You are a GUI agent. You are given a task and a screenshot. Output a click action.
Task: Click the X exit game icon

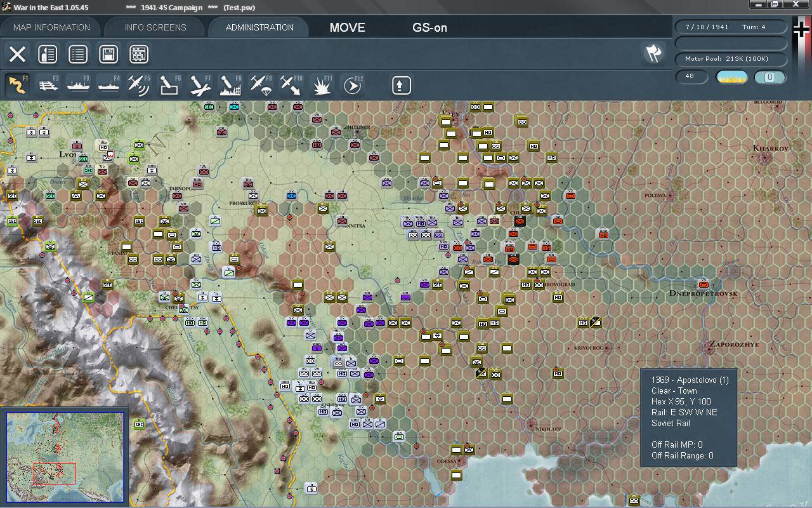click(x=17, y=54)
